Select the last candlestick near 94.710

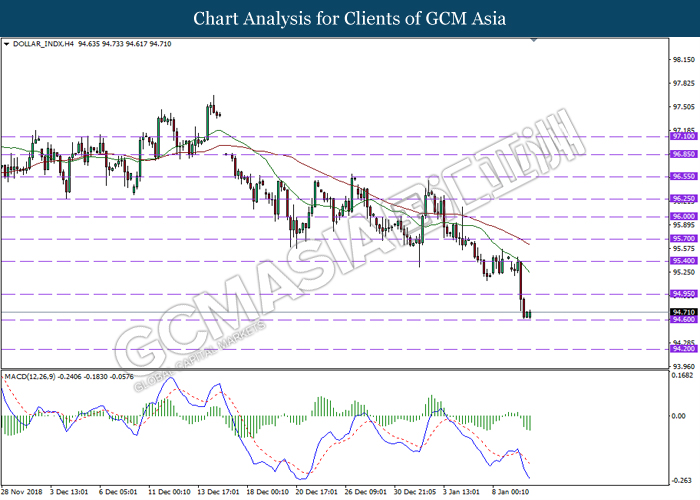pyautogui.click(x=529, y=314)
